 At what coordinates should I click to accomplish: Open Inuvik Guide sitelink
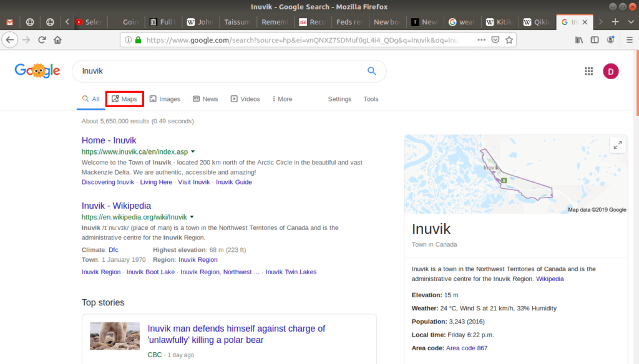pyautogui.click(x=234, y=182)
